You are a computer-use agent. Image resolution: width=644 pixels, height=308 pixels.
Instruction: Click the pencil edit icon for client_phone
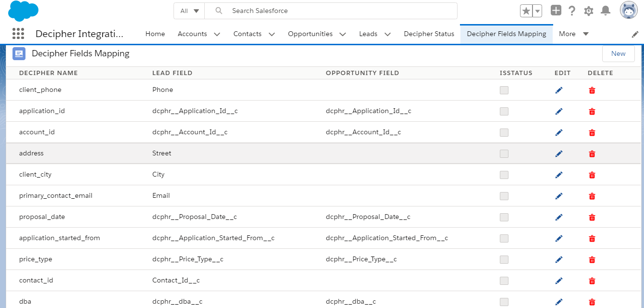(x=558, y=90)
